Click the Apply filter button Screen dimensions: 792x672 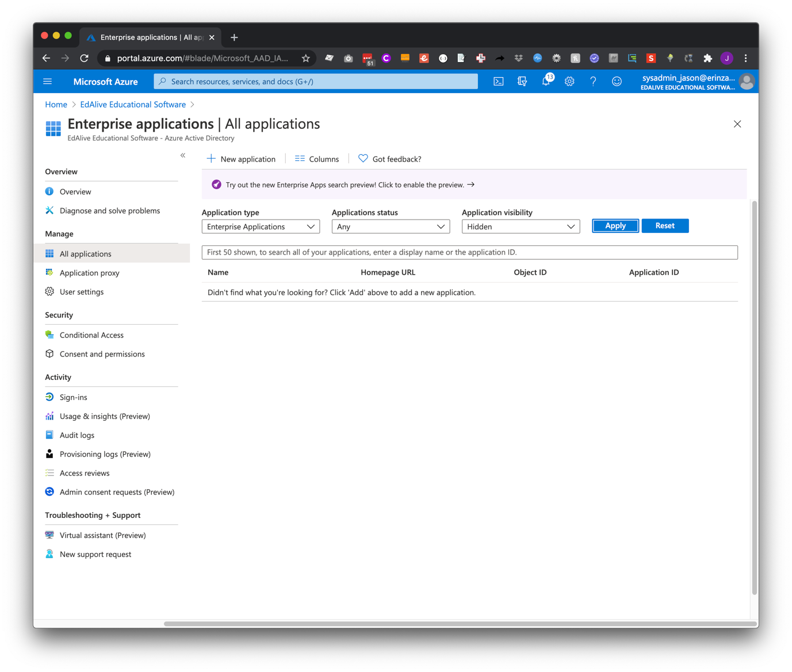point(615,226)
